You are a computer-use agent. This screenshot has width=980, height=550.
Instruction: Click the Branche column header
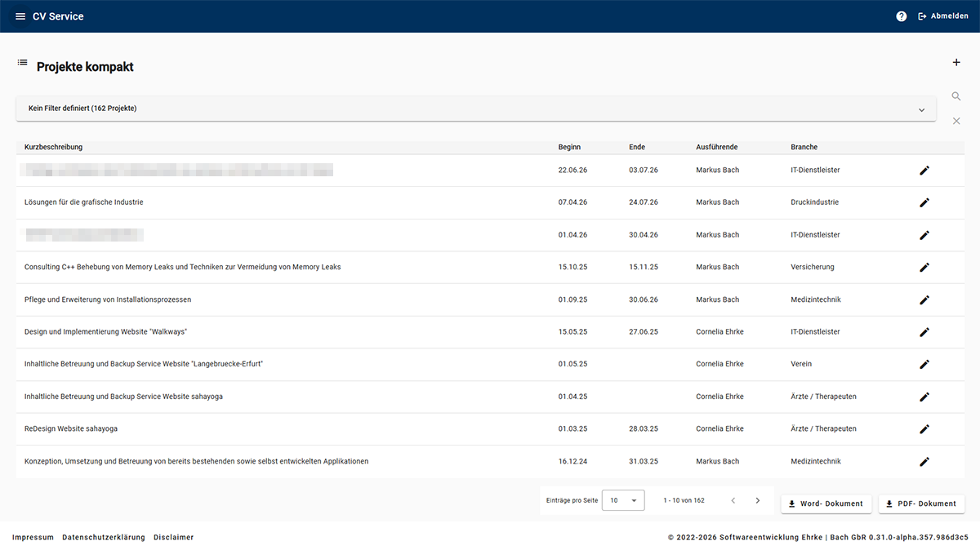[x=804, y=147]
